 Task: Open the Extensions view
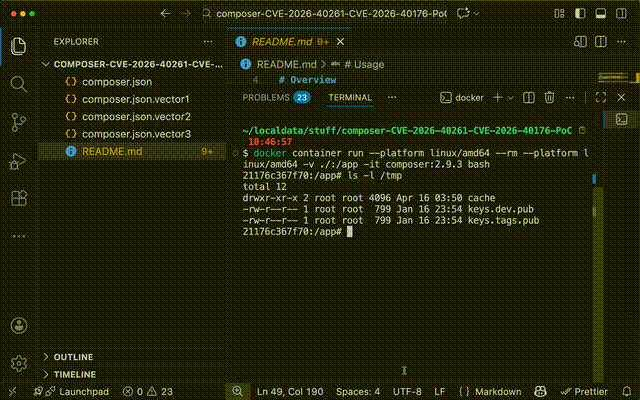click(x=18, y=198)
